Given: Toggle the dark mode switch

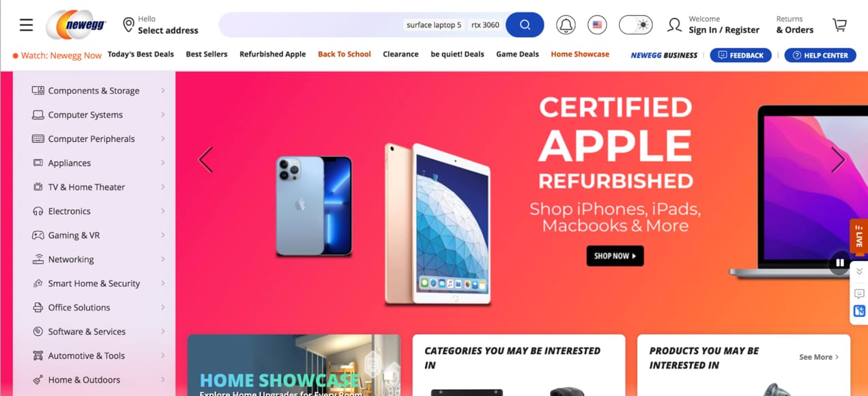Looking at the screenshot, I should [635, 25].
